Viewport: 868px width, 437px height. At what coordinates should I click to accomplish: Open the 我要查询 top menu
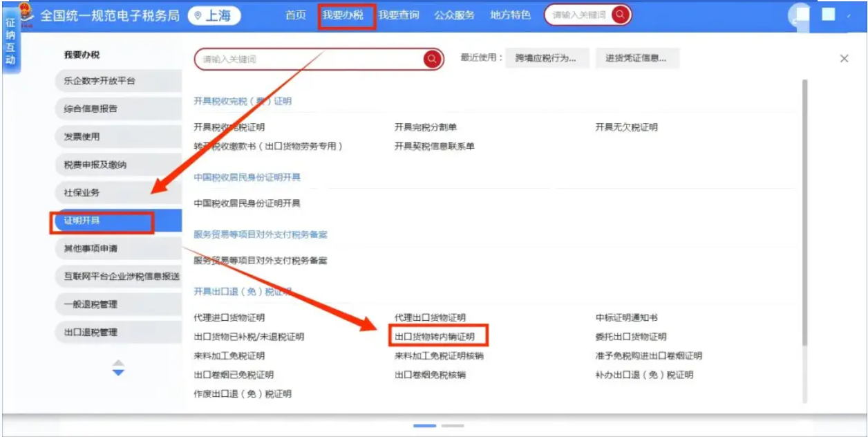pyautogui.click(x=399, y=15)
